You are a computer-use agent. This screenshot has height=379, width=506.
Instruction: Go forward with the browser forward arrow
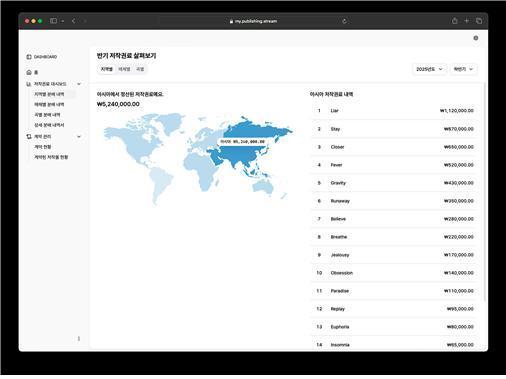point(84,21)
